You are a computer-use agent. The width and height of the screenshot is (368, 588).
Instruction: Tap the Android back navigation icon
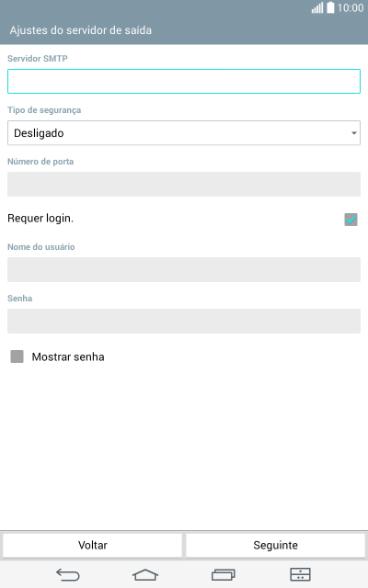coord(68,574)
